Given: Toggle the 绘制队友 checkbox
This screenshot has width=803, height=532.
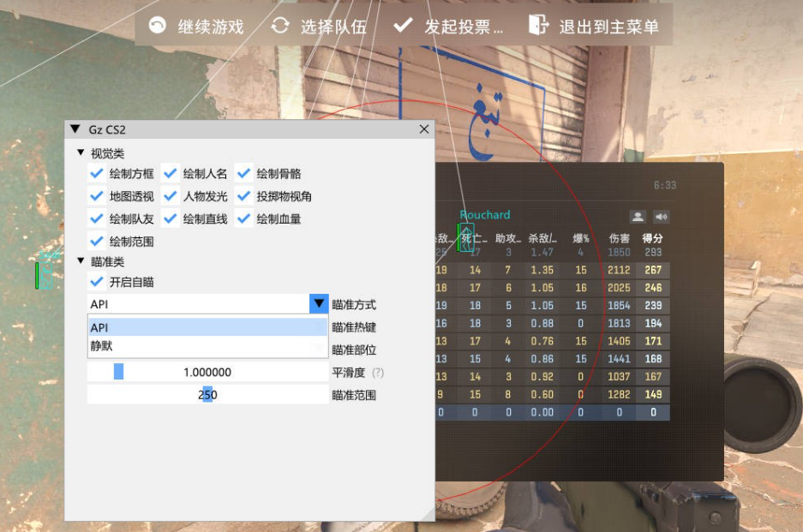Looking at the screenshot, I should pyautogui.click(x=96, y=218).
